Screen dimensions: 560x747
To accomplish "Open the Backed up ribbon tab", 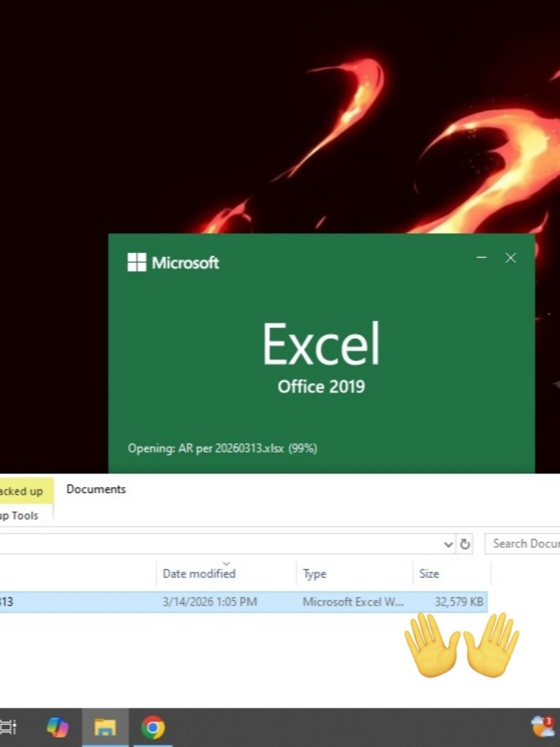I will click(x=26, y=491).
